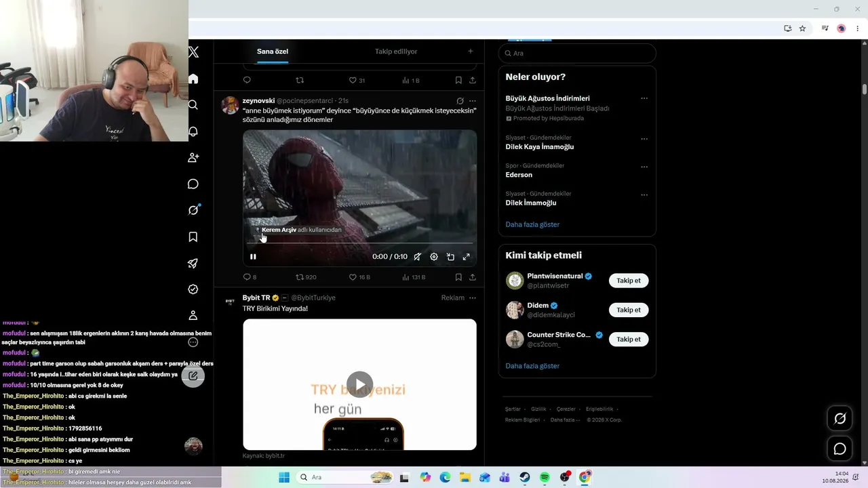Compose a new post

click(193, 375)
